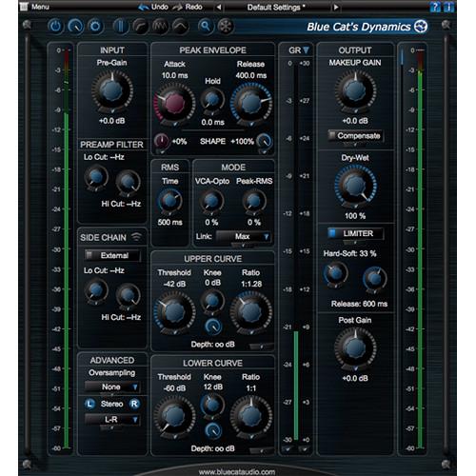Image resolution: width=476 pixels, height=476 pixels.
Task: Click the Preamp Filter Hi Cut knob
Action: tap(128, 182)
